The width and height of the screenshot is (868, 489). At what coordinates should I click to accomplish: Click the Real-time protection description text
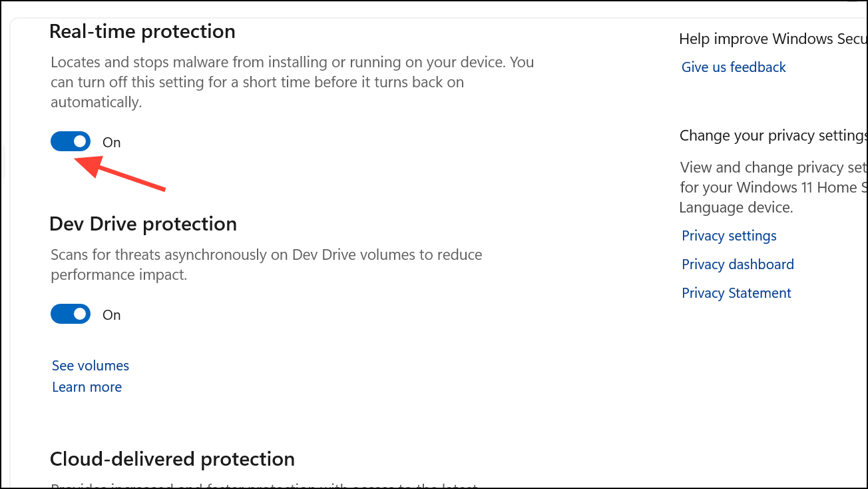(292, 81)
